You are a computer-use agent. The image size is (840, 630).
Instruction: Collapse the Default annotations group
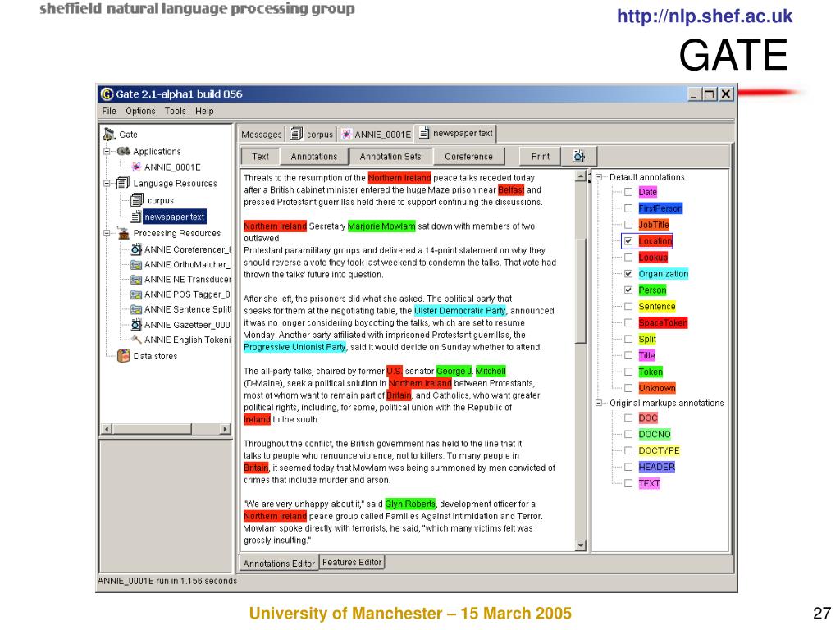tap(598, 177)
